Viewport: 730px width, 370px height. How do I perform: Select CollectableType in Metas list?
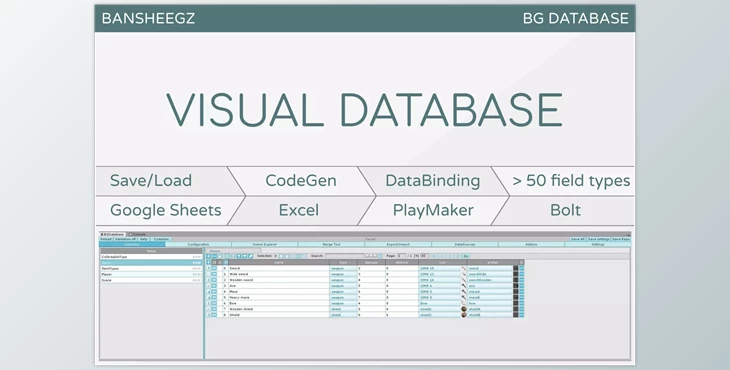pyautogui.click(x=151, y=257)
